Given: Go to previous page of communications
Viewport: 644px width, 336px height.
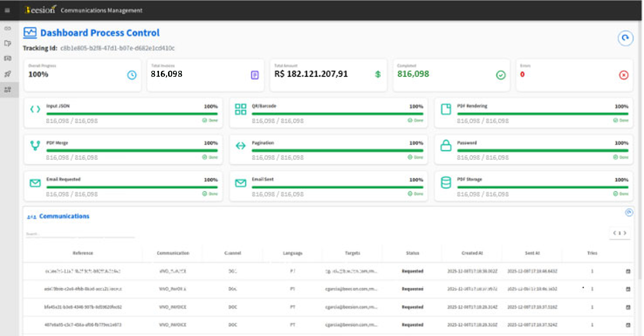Looking at the screenshot, I should tap(615, 233).
